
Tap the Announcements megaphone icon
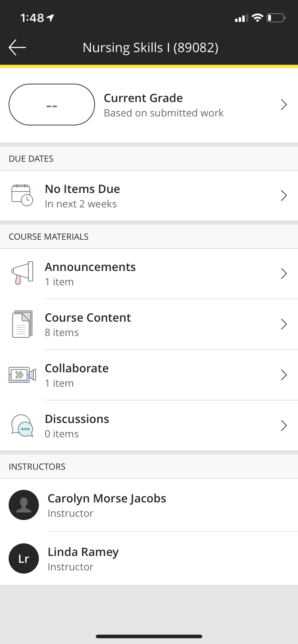coord(22,273)
